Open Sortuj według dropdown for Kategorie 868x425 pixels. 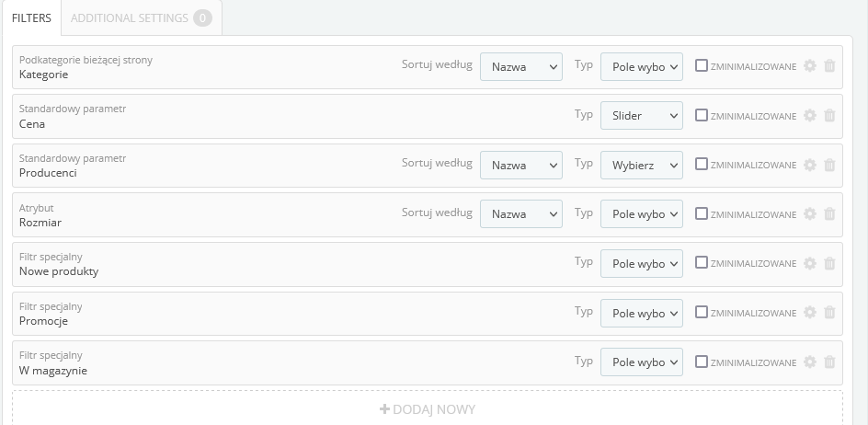[x=521, y=67]
